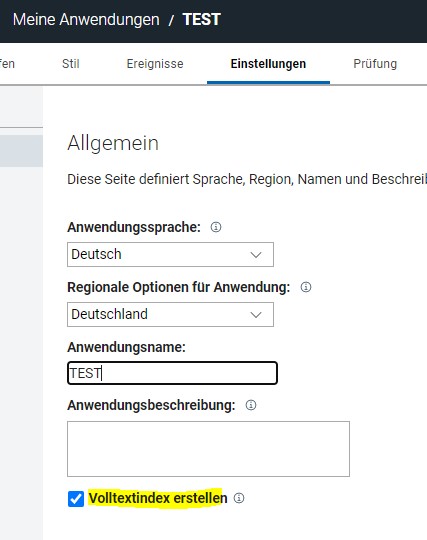Switch to the Ereignisse tab

(155, 64)
